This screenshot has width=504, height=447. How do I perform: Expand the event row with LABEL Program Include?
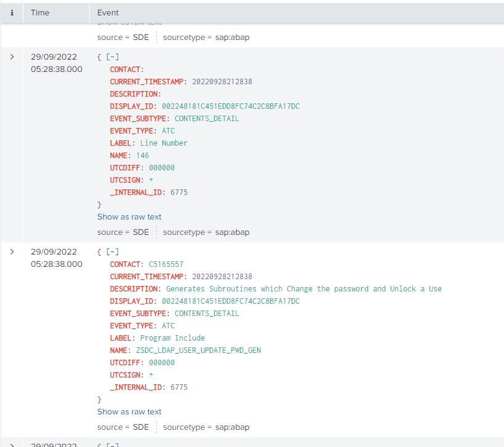(x=12, y=251)
